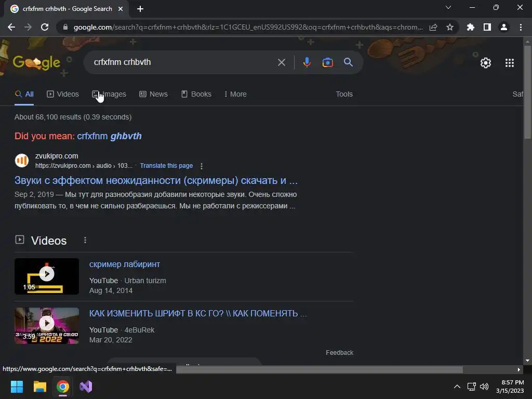
Task: Open Google quick settings gear
Action: 486,63
